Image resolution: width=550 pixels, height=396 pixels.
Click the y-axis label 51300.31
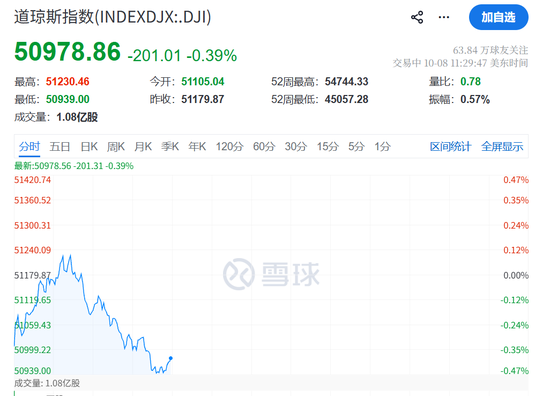[32, 225]
